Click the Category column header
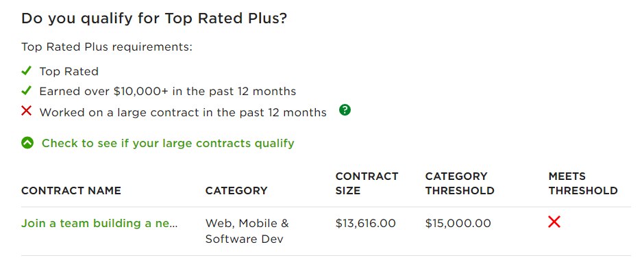 236,191
